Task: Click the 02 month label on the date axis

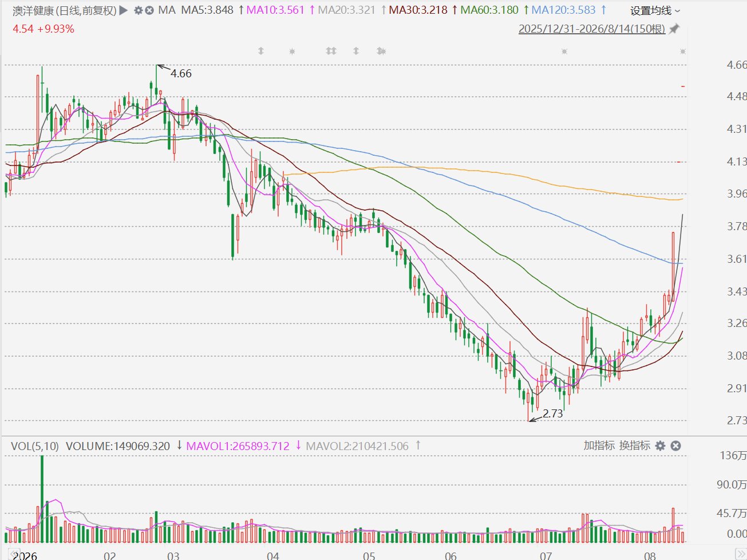Action: 109,555
